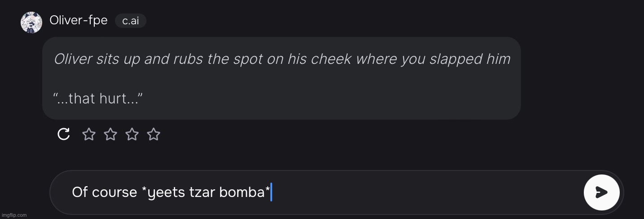Open Oliver-fpe's avatar picture
Viewport: 644px width, 219px height.
(31, 22)
